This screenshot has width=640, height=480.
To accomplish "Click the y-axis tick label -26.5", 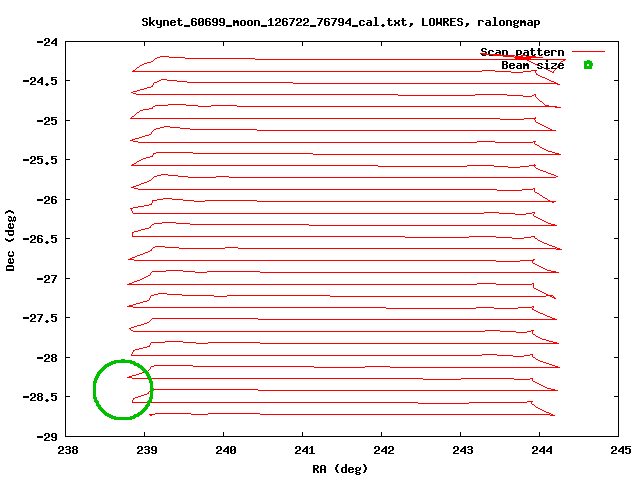I will [x=40, y=239].
